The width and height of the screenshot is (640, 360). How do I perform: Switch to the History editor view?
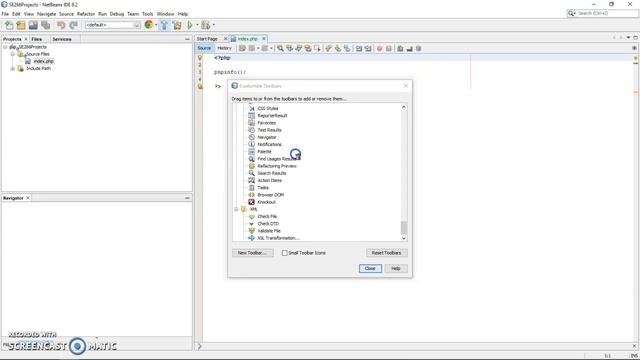(224, 48)
